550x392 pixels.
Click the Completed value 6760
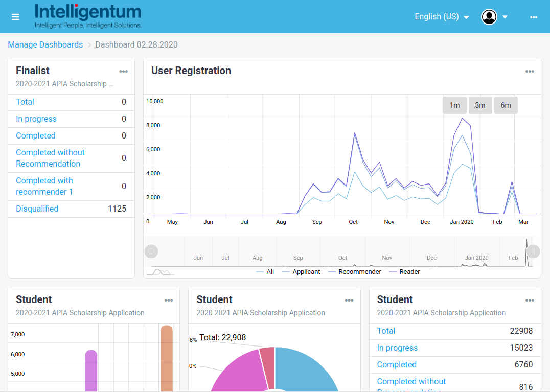[523, 364]
